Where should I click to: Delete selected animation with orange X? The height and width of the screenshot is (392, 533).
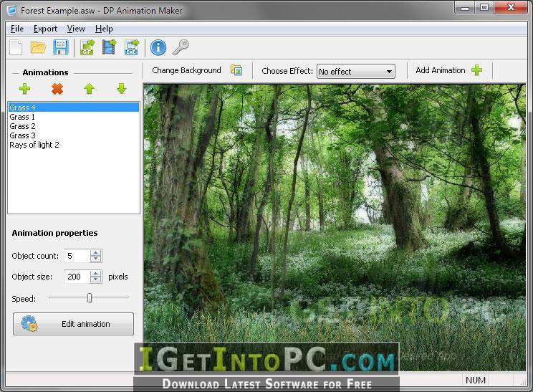pyautogui.click(x=57, y=89)
